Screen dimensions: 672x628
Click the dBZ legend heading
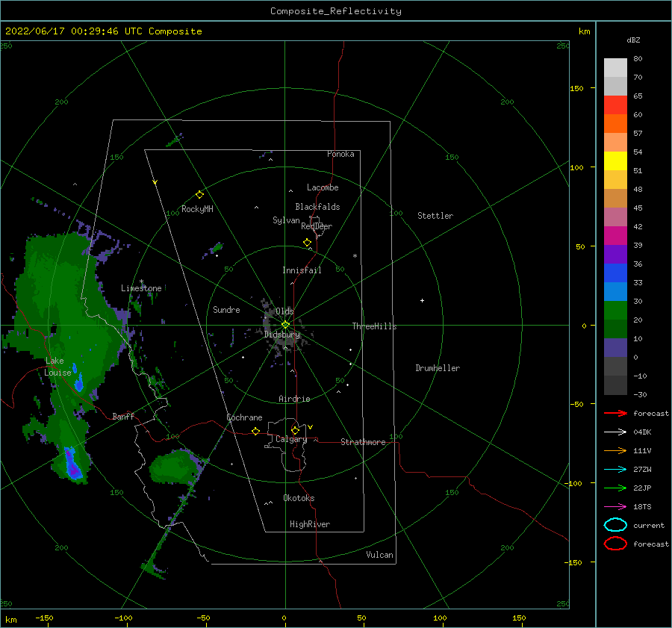point(633,40)
